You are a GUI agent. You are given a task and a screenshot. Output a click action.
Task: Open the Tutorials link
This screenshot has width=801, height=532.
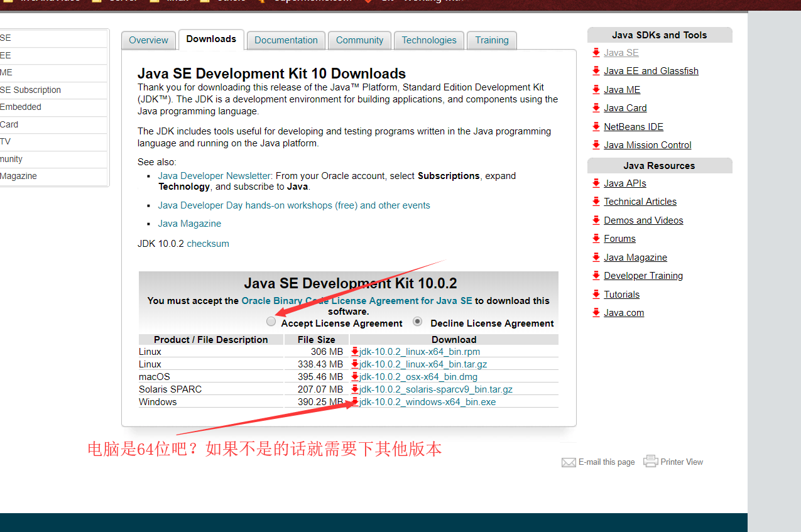coord(621,295)
